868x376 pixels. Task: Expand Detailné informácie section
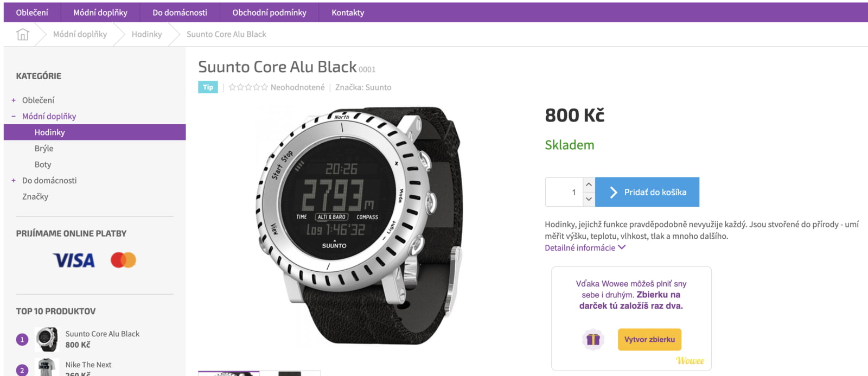(x=585, y=247)
